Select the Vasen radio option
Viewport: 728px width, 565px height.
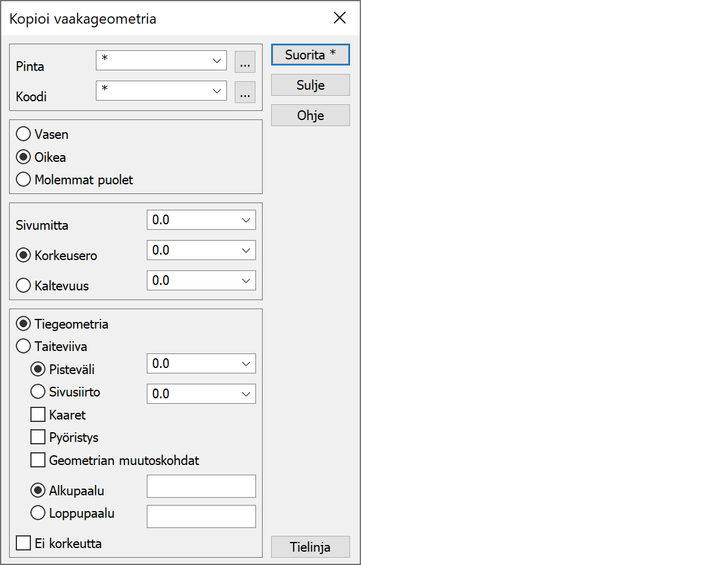(x=24, y=134)
